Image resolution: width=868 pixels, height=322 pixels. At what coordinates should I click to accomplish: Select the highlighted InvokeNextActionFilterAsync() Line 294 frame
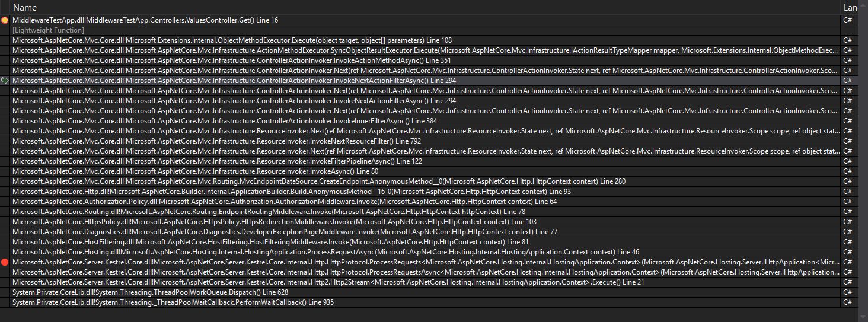coord(234,81)
